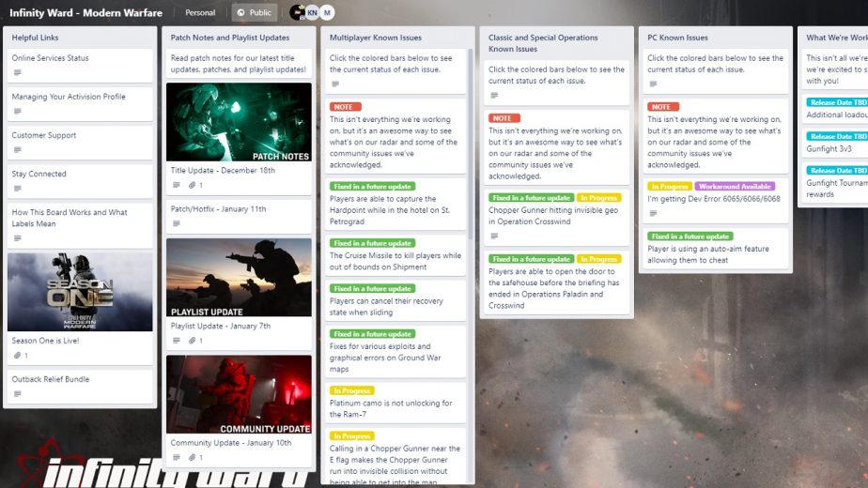Image resolution: width=868 pixels, height=488 pixels.
Task: Click the Community Update red cover image
Action: point(239,394)
